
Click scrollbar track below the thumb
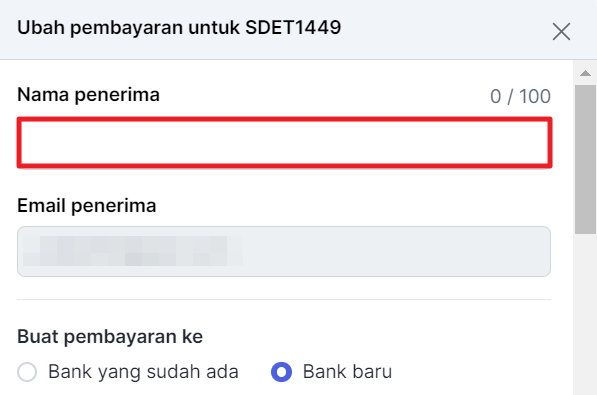[x=585, y=314]
